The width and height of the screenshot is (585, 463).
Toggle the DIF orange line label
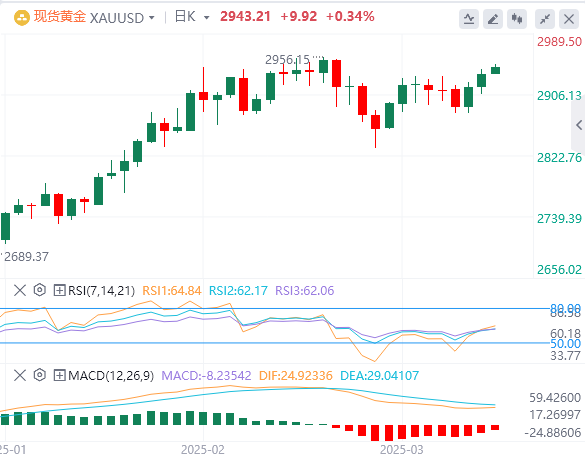pos(295,375)
